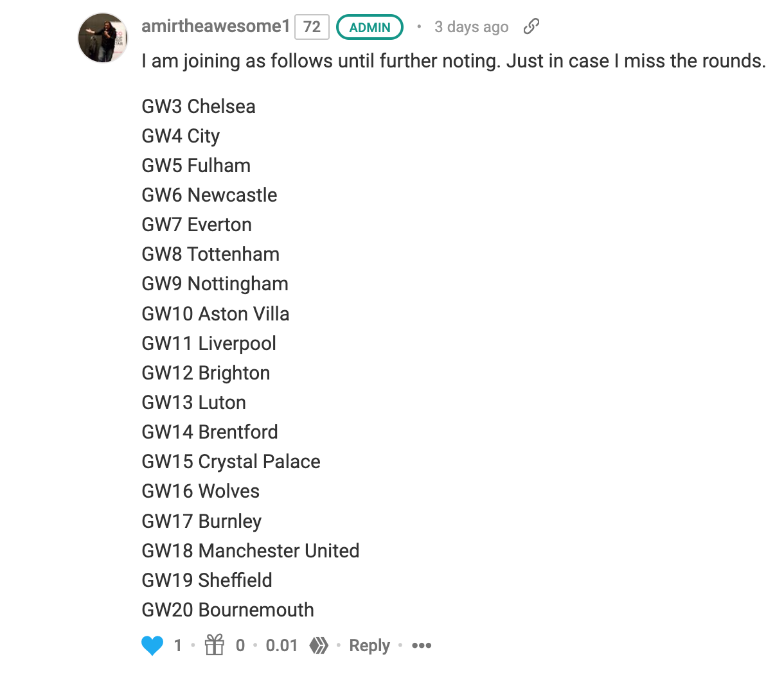
Task: Click the reputation badge showing 72
Action: 312,27
